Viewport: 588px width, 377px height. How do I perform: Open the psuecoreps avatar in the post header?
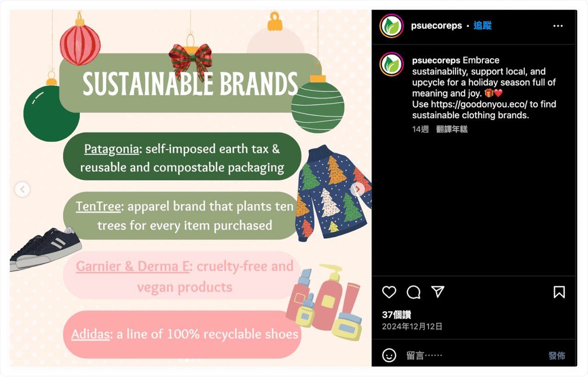tap(391, 26)
